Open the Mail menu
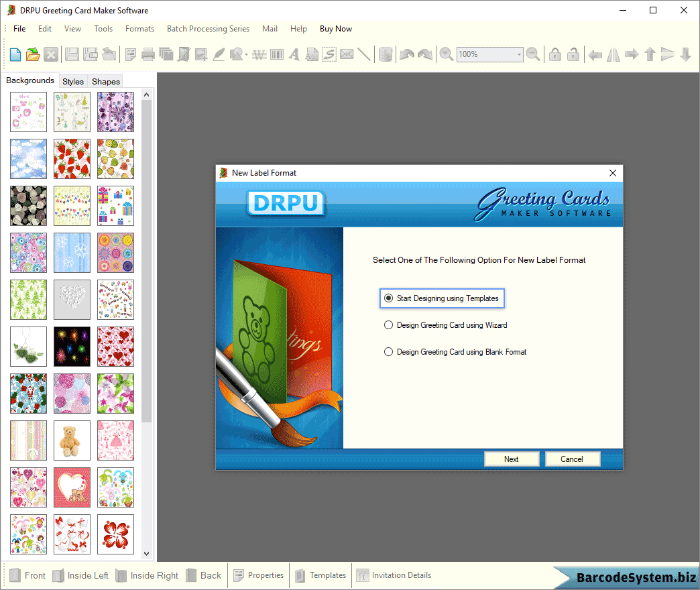Image resolution: width=700 pixels, height=590 pixels. pos(270,29)
